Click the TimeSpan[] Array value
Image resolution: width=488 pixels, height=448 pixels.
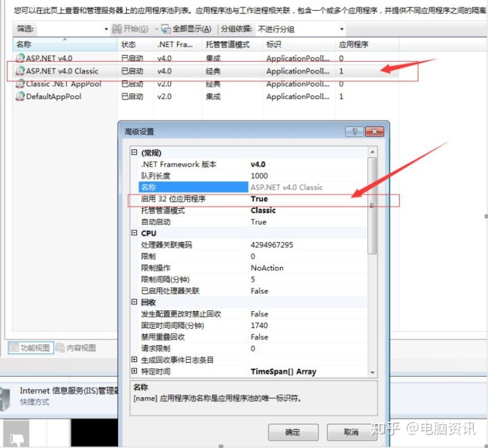(x=283, y=371)
